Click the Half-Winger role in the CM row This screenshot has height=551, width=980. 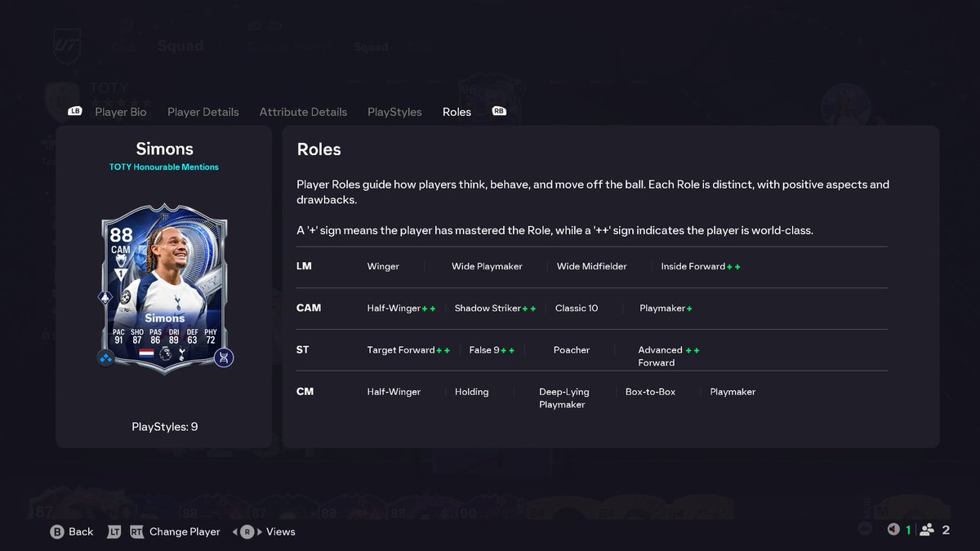point(394,392)
